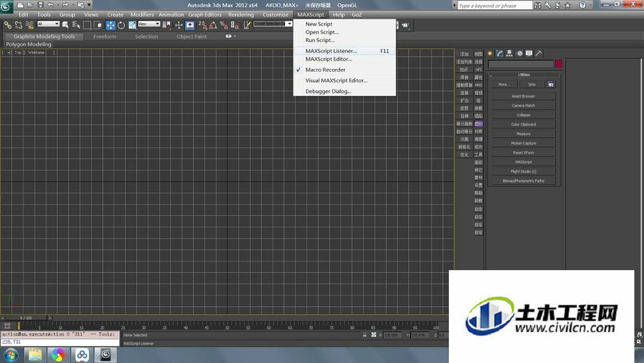This screenshot has height=363, width=644.
Task: Choose New Script from MAXScript menu
Action: click(x=319, y=24)
